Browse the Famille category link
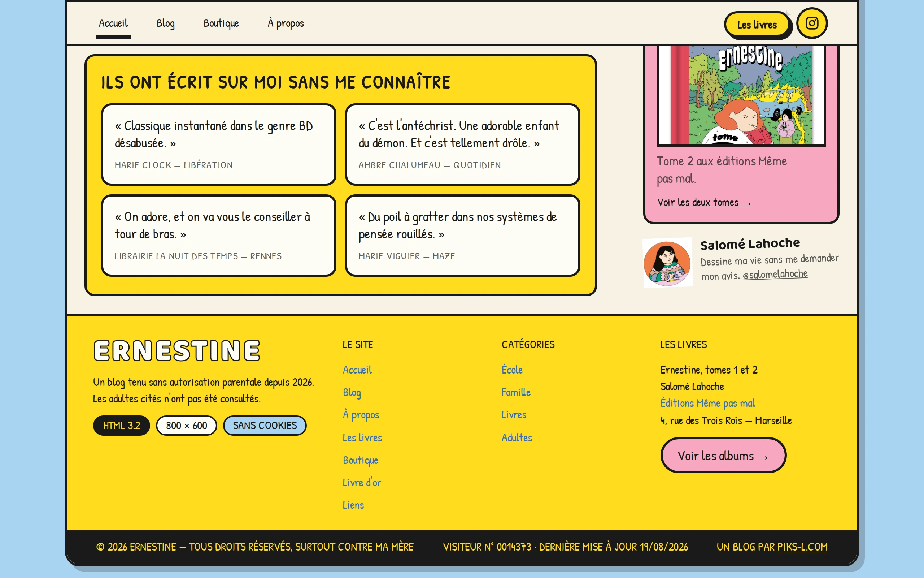924x578 pixels. [x=516, y=392]
